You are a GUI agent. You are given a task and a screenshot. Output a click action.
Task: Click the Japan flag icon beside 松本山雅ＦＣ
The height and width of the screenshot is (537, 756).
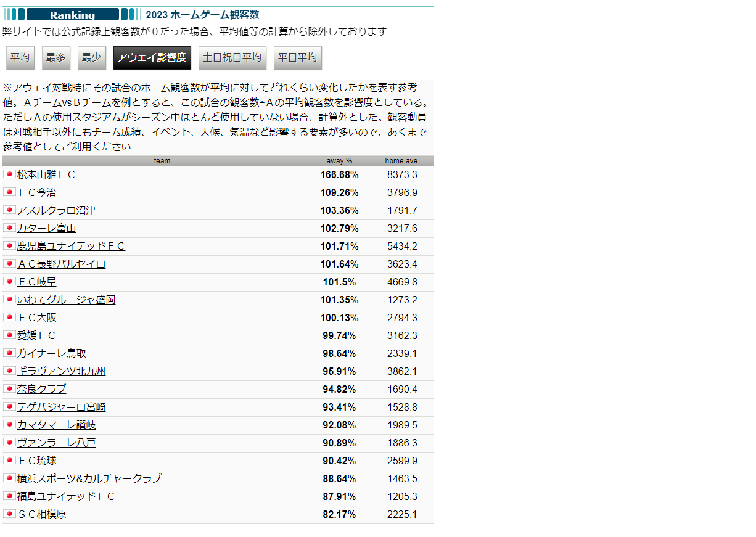tap(9, 174)
